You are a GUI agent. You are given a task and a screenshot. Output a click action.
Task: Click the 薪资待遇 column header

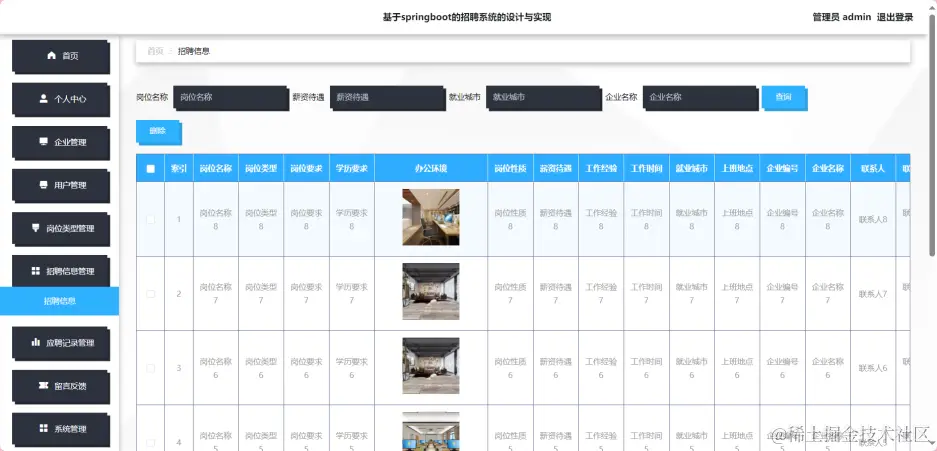pyautogui.click(x=556, y=168)
